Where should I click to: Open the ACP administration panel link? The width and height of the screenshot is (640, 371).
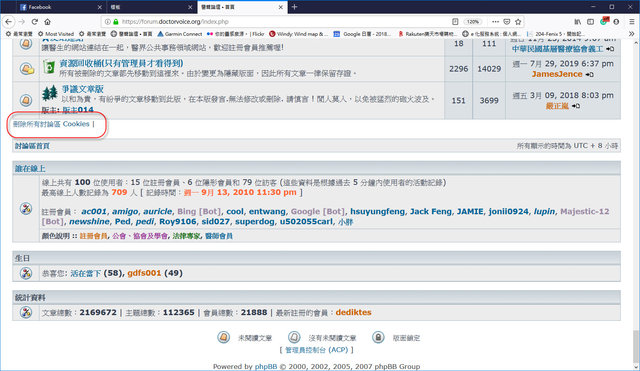point(316,350)
